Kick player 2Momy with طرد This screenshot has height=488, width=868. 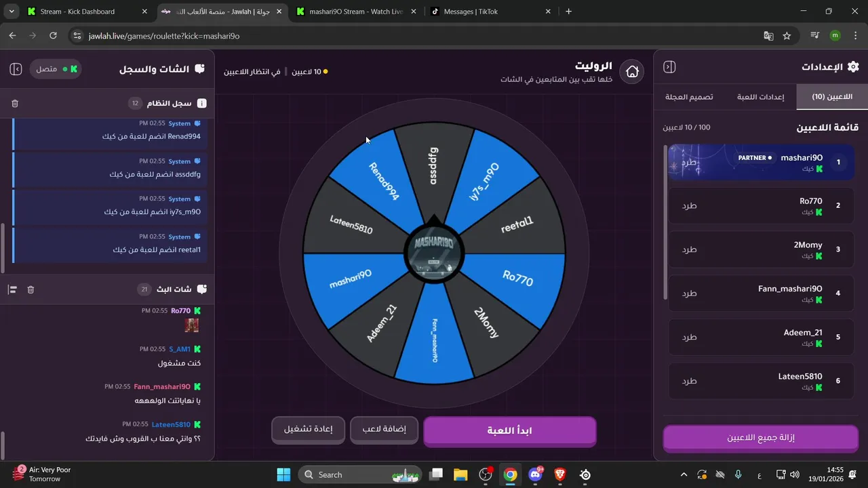[689, 249]
